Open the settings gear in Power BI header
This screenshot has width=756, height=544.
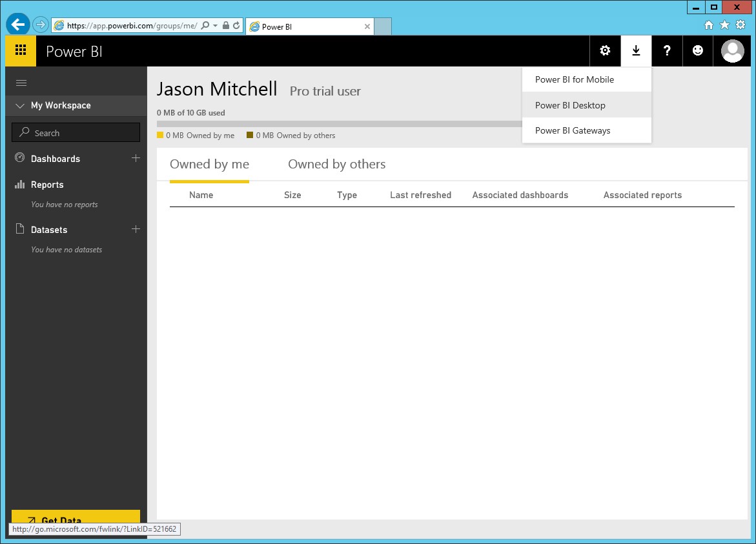(605, 50)
